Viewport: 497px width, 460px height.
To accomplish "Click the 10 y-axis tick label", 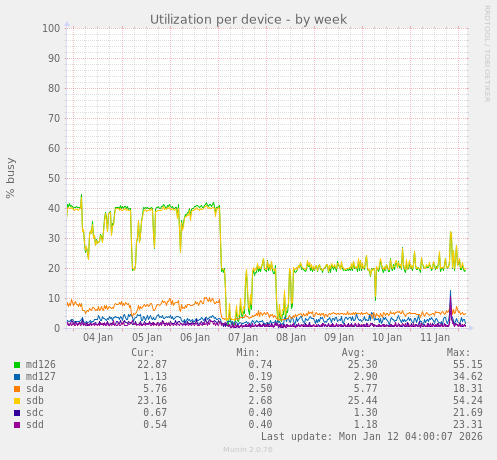I will coord(54,298).
